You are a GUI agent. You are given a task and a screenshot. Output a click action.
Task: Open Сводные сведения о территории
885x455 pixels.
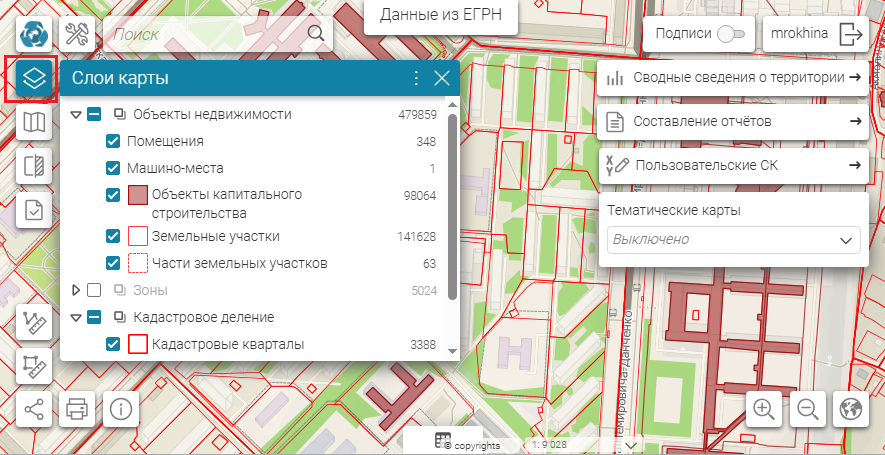(733, 78)
